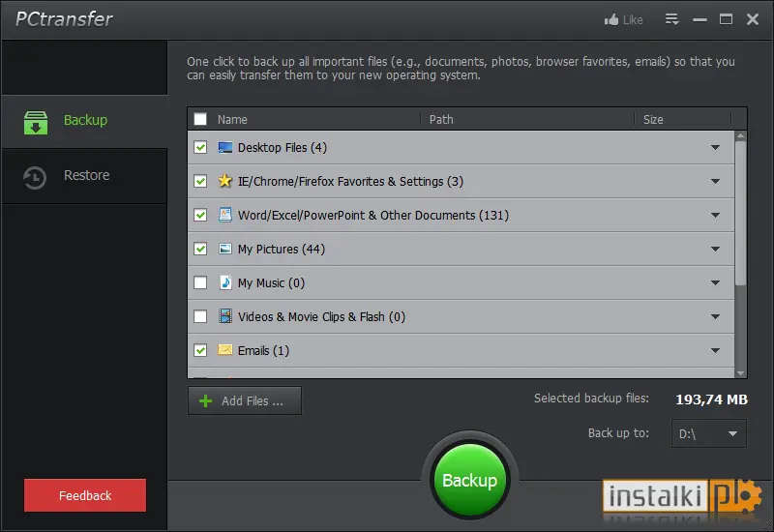Image resolution: width=774 pixels, height=532 pixels.
Task: Uncheck the Desktop Files checkbox
Action: [x=200, y=147]
